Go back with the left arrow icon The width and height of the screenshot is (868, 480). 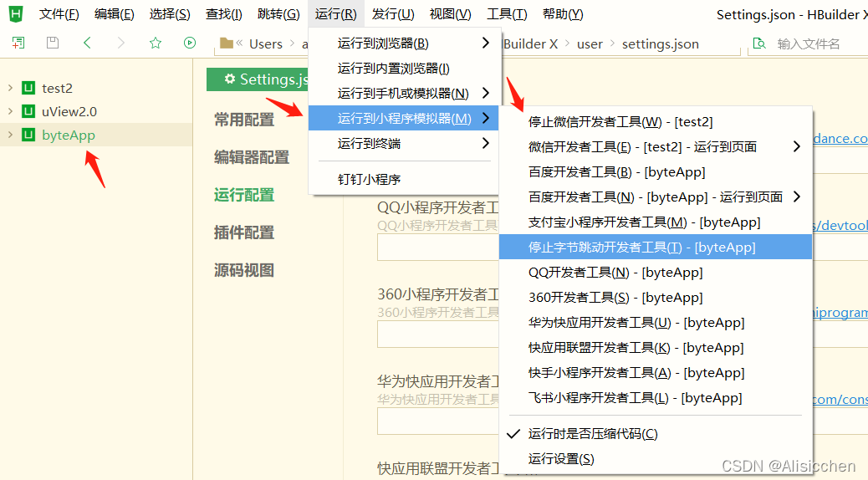click(87, 43)
